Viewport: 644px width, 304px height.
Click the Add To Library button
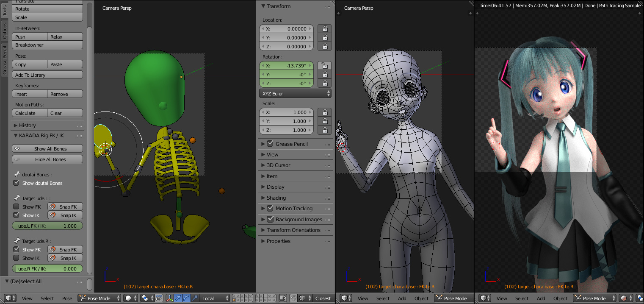pyautogui.click(x=47, y=75)
